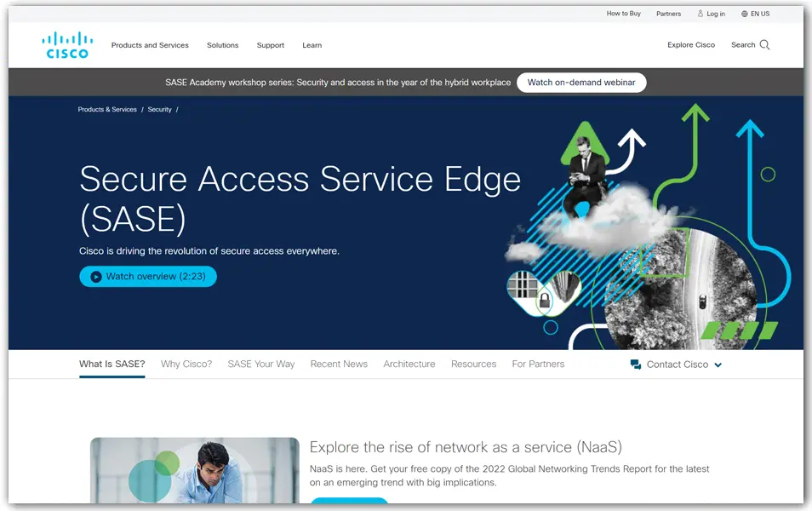This screenshot has width=812, height=511.
Task: Go to the Recent News tab
Action: coord(339,364)
